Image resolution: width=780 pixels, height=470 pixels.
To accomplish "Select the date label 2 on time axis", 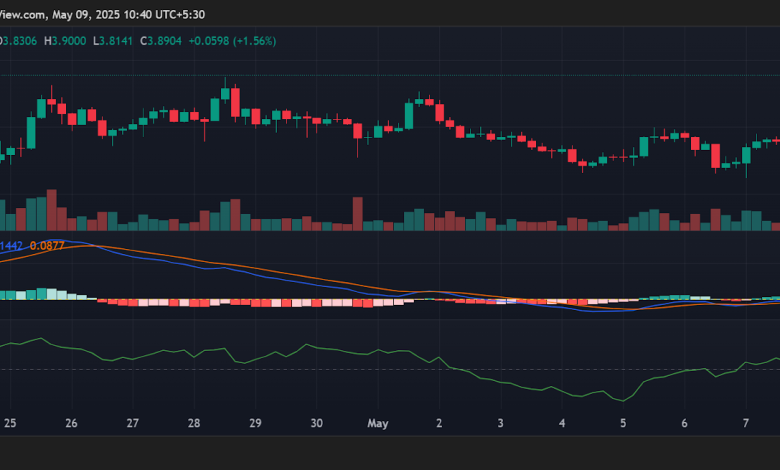I will [439, 423].
